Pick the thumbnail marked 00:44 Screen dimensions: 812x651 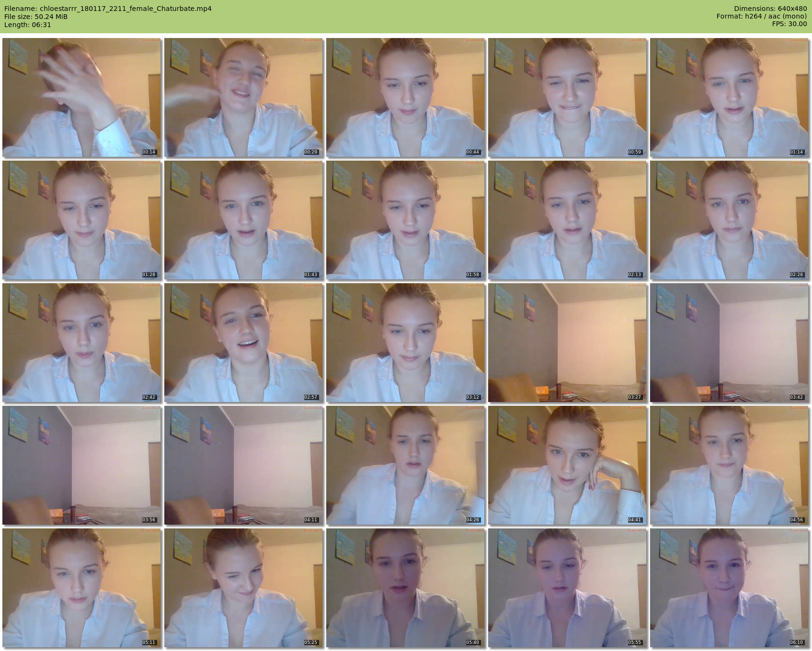click(405, 97)
